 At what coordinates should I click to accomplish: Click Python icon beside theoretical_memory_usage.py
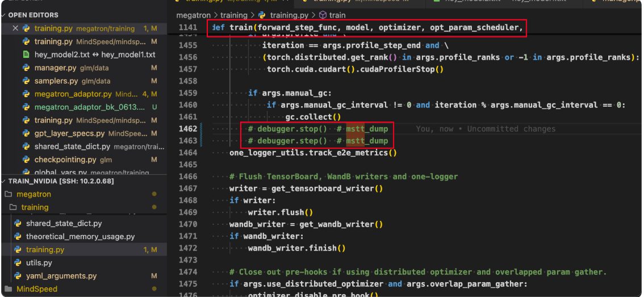click(18, 237)
